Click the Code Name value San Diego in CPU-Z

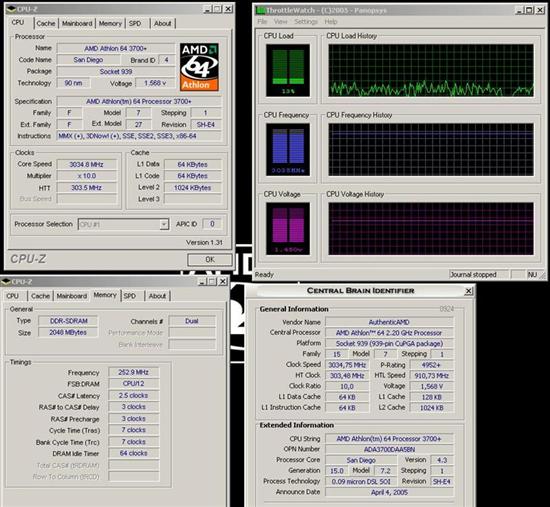(88, 60)
